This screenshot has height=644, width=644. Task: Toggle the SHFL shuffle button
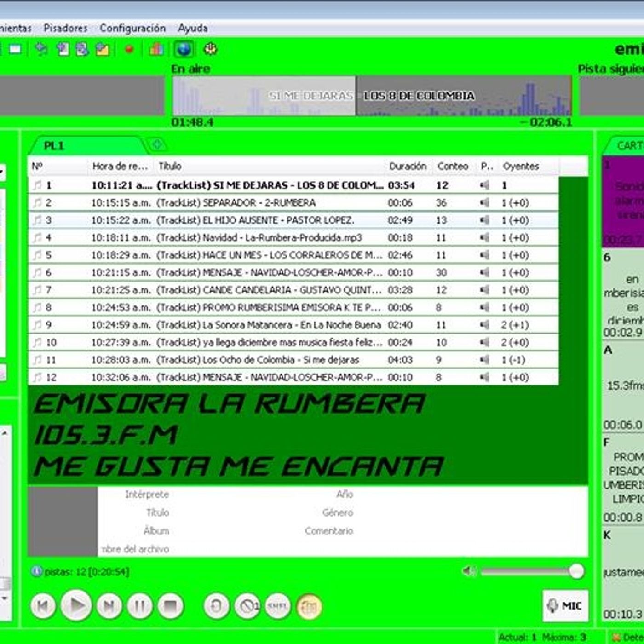[278, 606]
